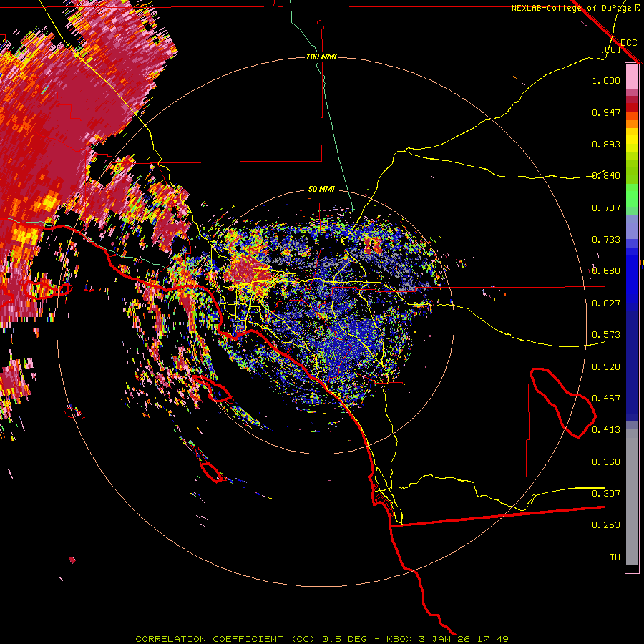Select the 0.733 scale value
The width and height of the screenshot is (644, 644).
pos(606,240)
